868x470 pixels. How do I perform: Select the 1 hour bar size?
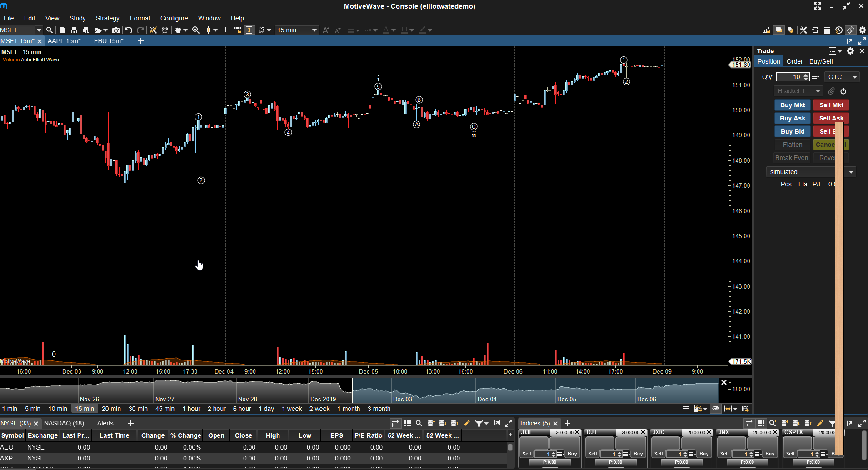(191, 409)
